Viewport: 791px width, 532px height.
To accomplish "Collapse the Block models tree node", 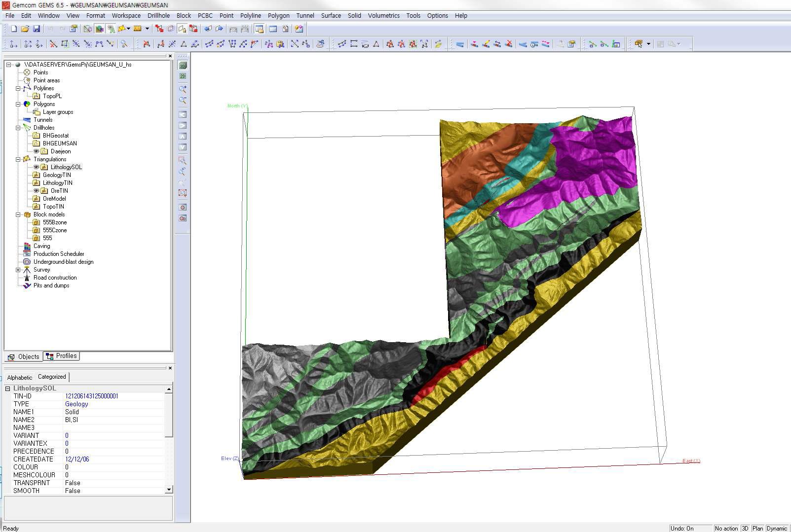I will [x=18, y=214].
